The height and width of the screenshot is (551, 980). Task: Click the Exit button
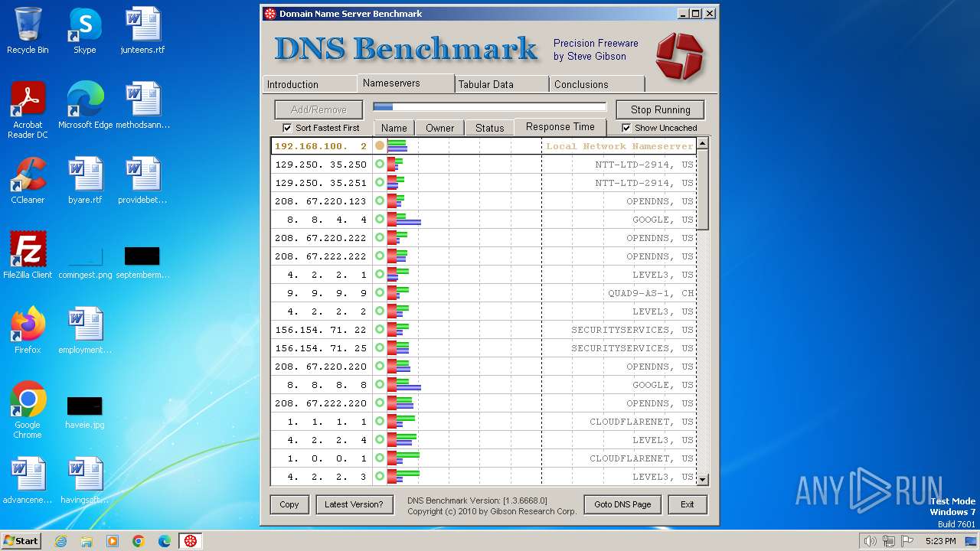[688, 504]
